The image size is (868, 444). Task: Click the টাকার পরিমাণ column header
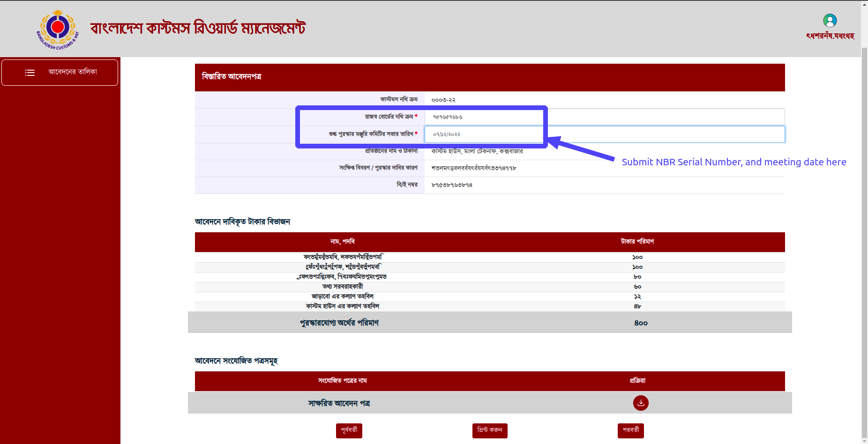[x=637, y=242]
